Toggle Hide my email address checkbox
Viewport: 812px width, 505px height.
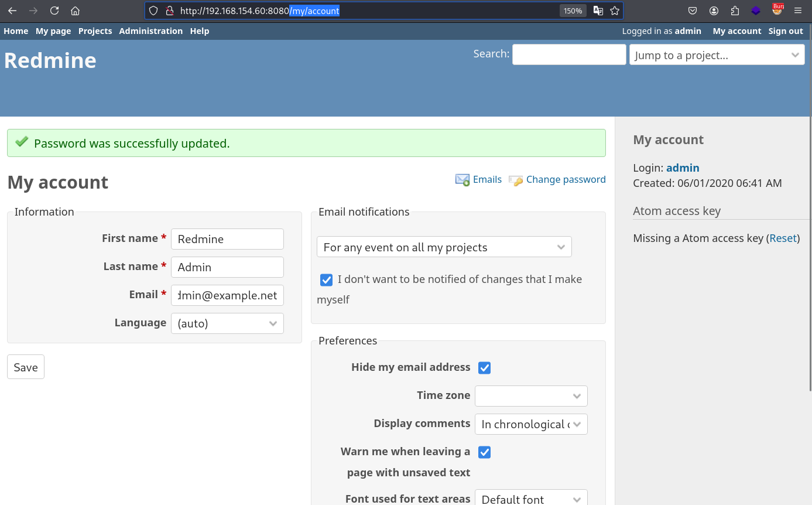pos(484,368)
